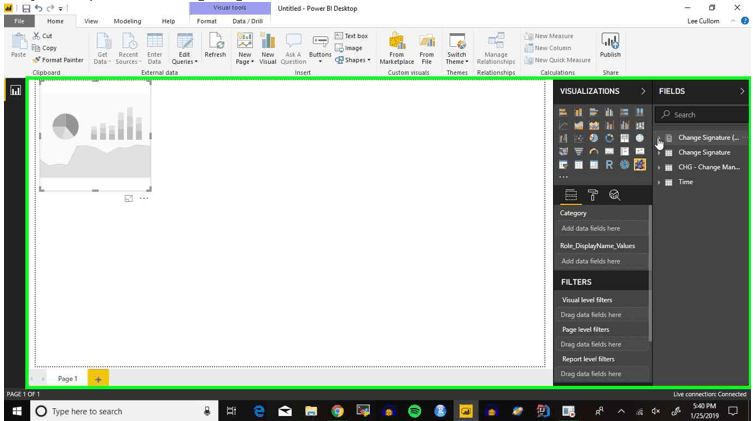The image size is (753, 421).
Task: Open the Shapes dropdown
Action: (353, 60)
